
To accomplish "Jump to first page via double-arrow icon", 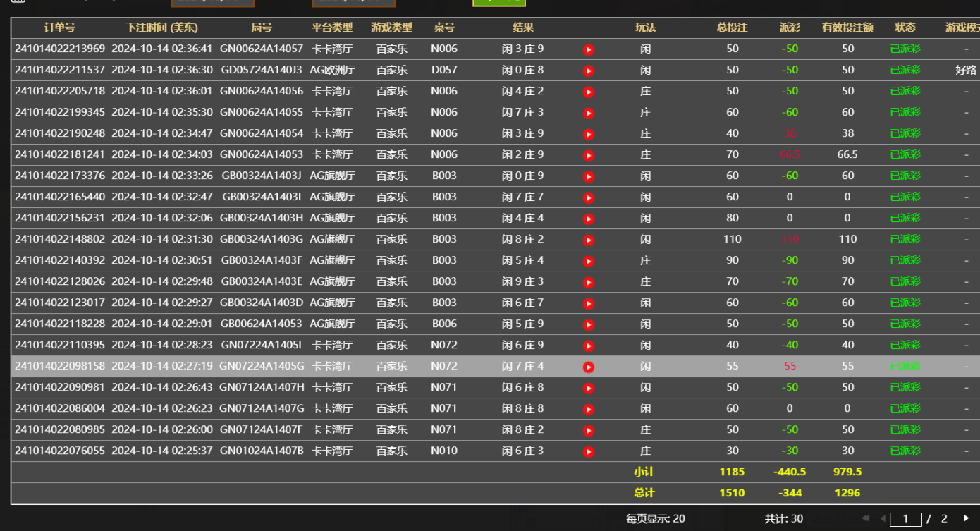I will coord(865,518).
